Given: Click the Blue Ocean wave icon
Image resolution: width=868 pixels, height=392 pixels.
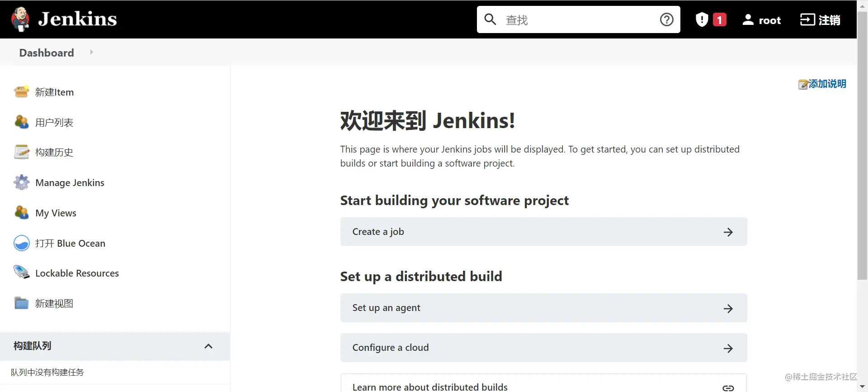Looking at the screenshot, I should (x=22, y=243).
